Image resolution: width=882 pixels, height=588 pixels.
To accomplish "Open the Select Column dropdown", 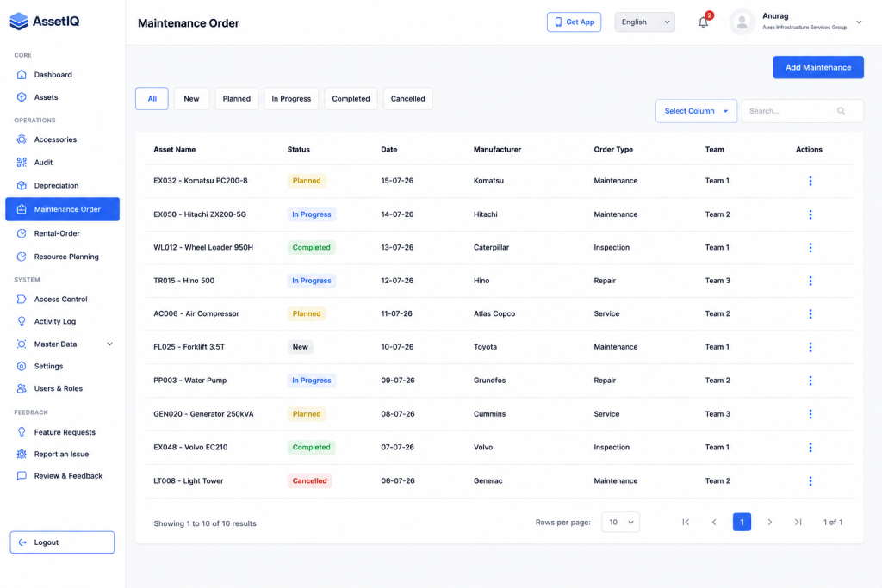I will pyautogui.click(x=696, y=111).
